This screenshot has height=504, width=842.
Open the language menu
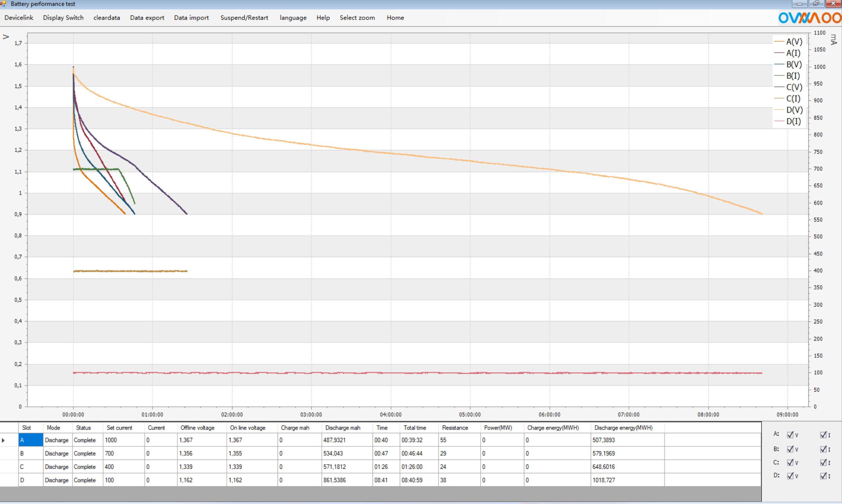(x=293, y=18)
